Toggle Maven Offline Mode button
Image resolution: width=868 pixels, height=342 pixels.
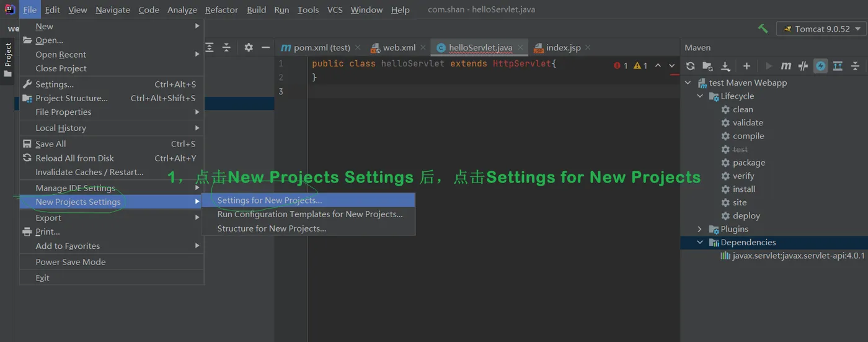[804, 66]
